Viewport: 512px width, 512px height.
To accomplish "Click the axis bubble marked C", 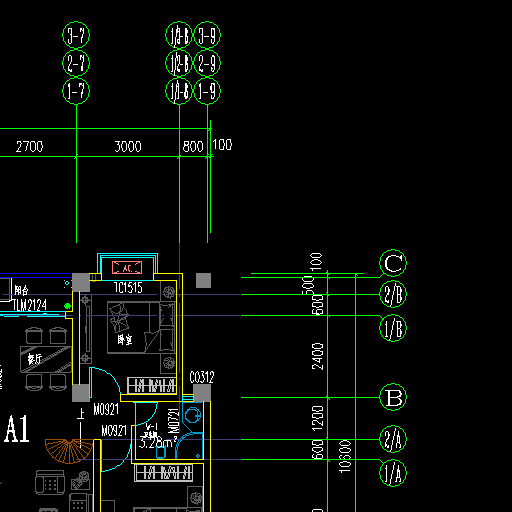I will pos(393,263).
